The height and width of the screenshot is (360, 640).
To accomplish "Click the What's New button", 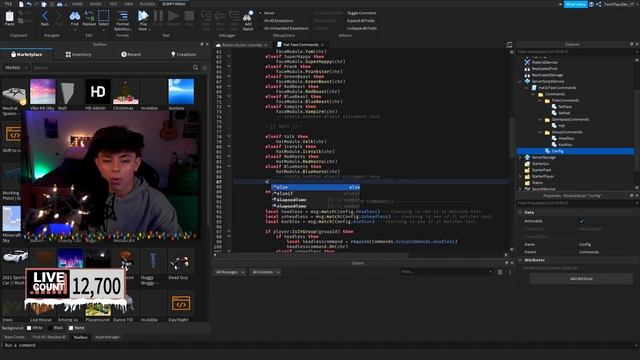I will tap(576, 4).
